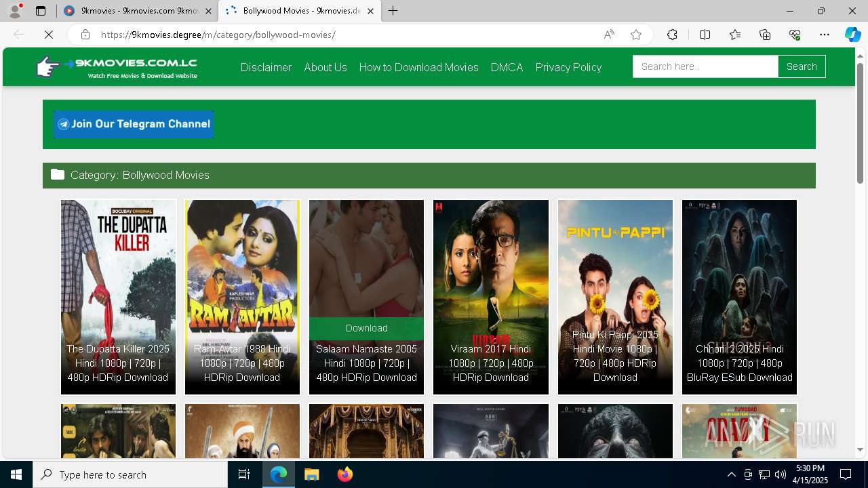Screen dimensions: 868x488
Task: Open the tab actions menu icon
Action: click(x=41, y=11)
